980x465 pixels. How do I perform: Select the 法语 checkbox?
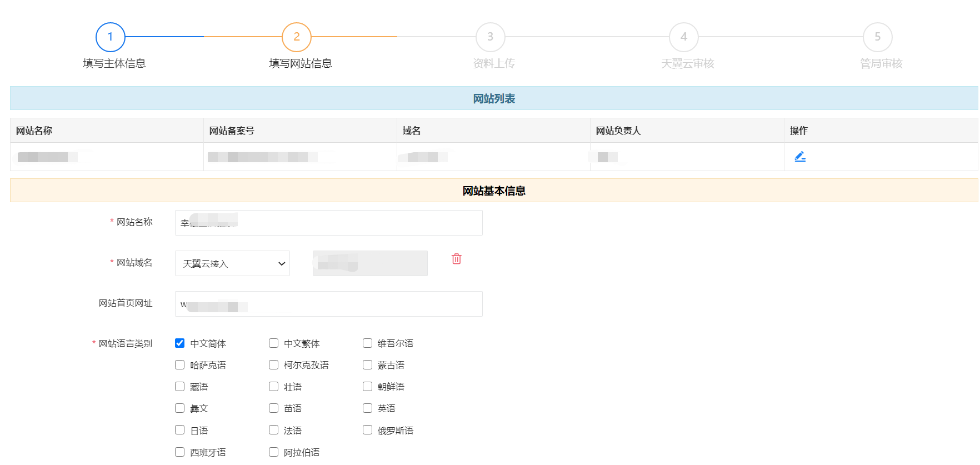pyautogui.click(x=273, y=430)
